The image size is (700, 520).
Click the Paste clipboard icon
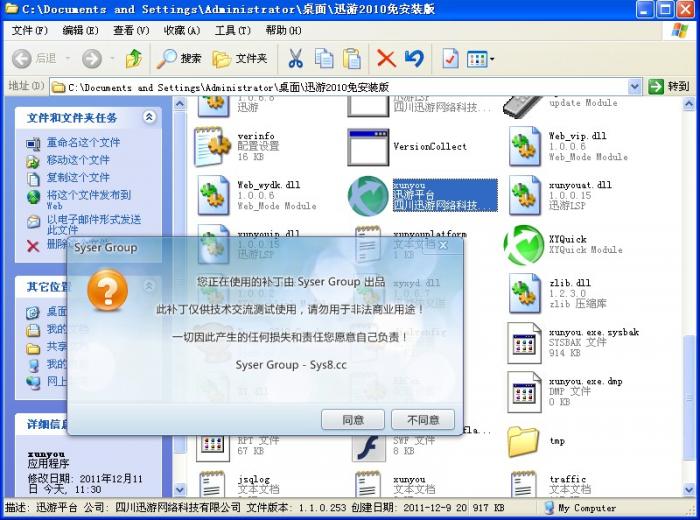pyautogui.click(x=352, y=58)
